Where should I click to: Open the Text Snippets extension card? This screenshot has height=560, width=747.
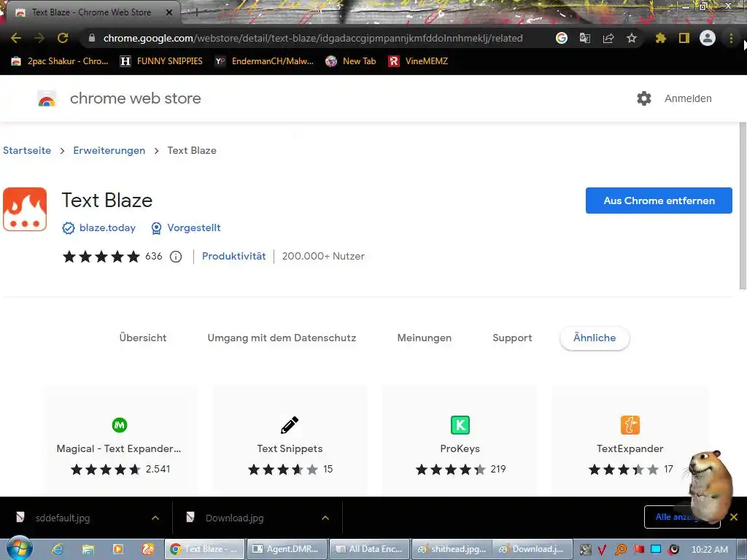tap(290, 440)
